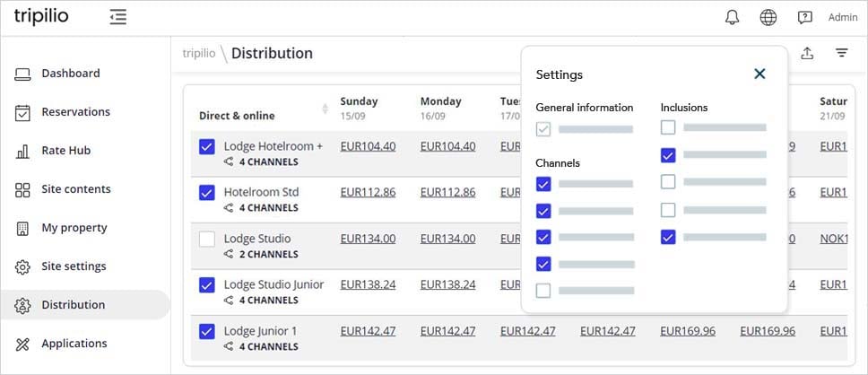The image size is (868, 375).
Task: Expand the 4 CHANNELS under Lodge Junior 1
Action: [x=268, y=346]
